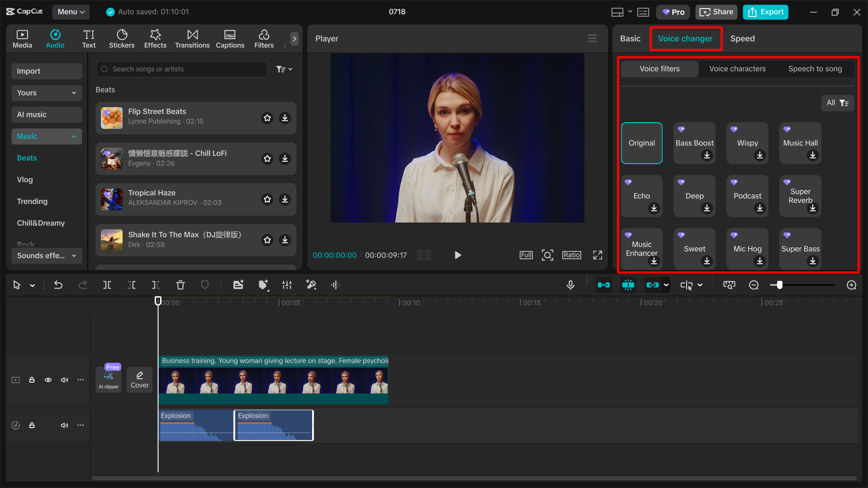The height and width of the screenshot is (488, 868).
Task: Toggle main track magnet button
Action: pos(603,285)
